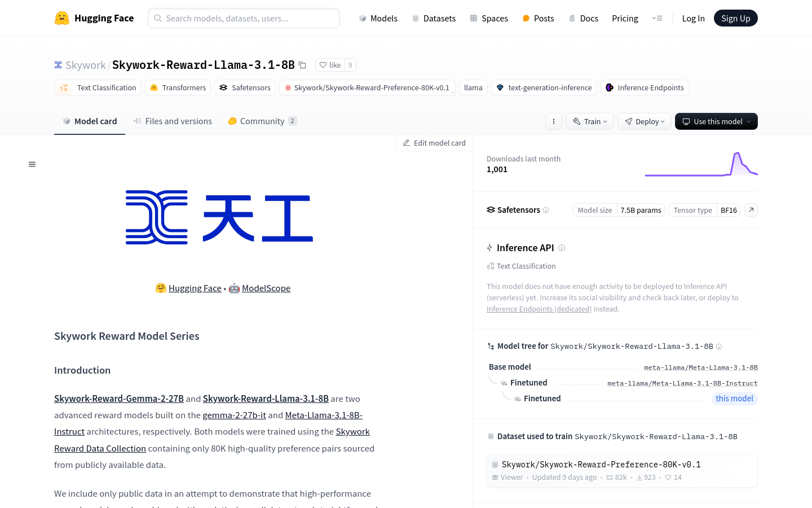Open the Docs nav item

pyautogui.click(x=583, y=18)
